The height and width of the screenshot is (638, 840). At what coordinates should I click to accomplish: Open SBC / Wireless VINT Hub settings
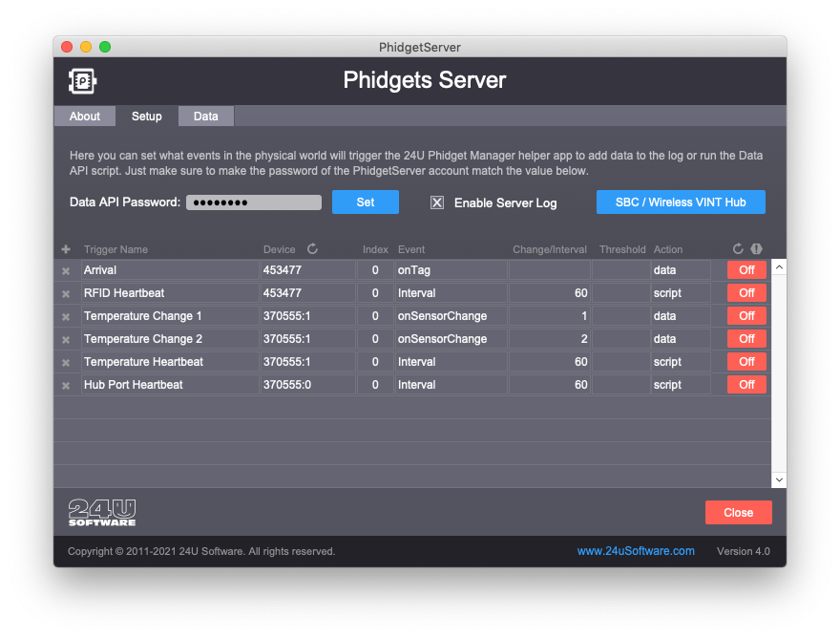point(681,202)
